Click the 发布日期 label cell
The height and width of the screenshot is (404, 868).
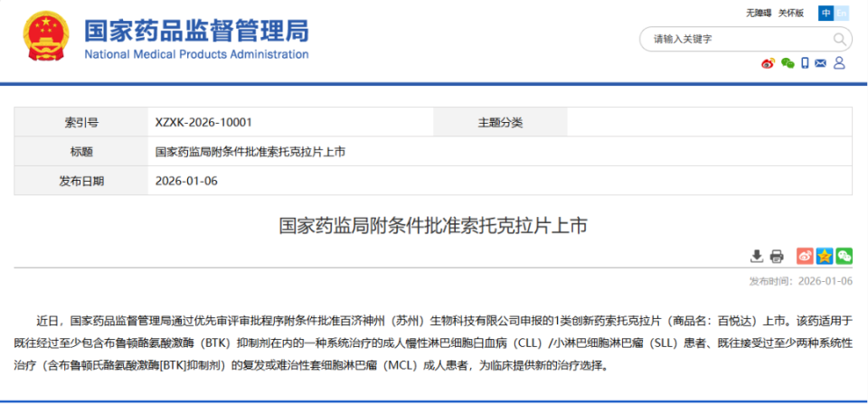(81, 181)
